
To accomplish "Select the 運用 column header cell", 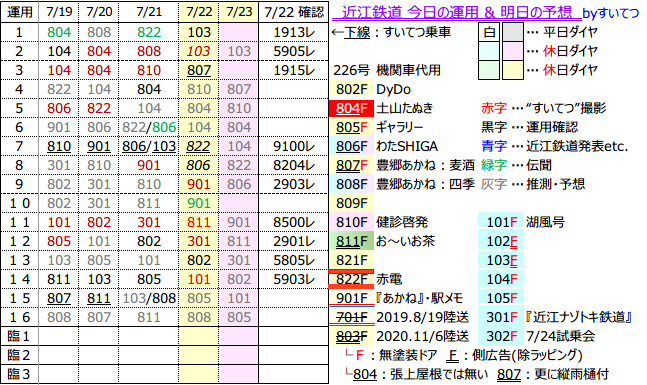I will tap(19, 12).
